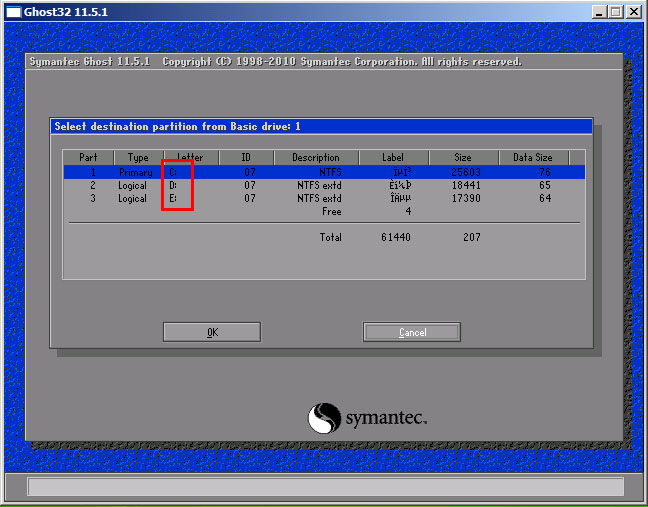
Task: Click the Description column header
Action: pos(316,158)
